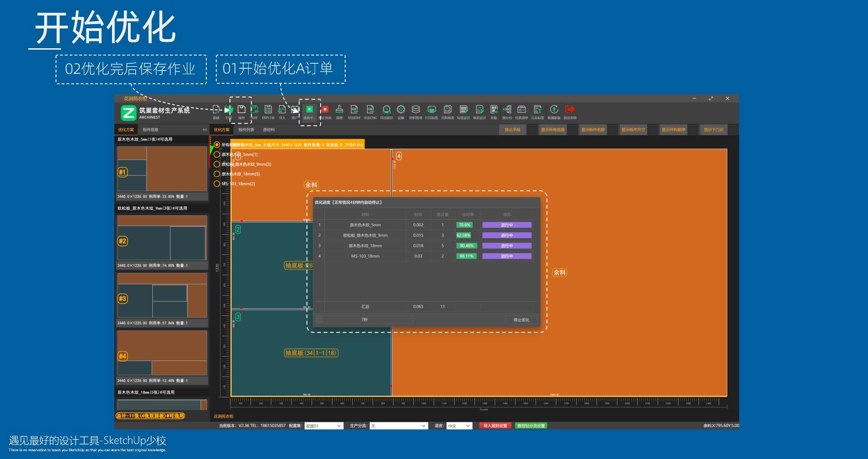868x459 pixels.
Task: Click the 停止优化 button in progress dialog
Action: 521,320
